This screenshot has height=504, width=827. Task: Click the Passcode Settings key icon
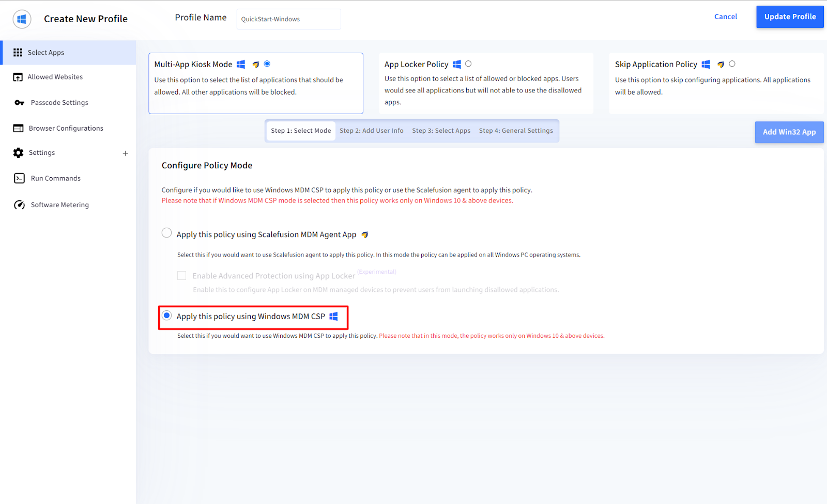coord(19,103)
